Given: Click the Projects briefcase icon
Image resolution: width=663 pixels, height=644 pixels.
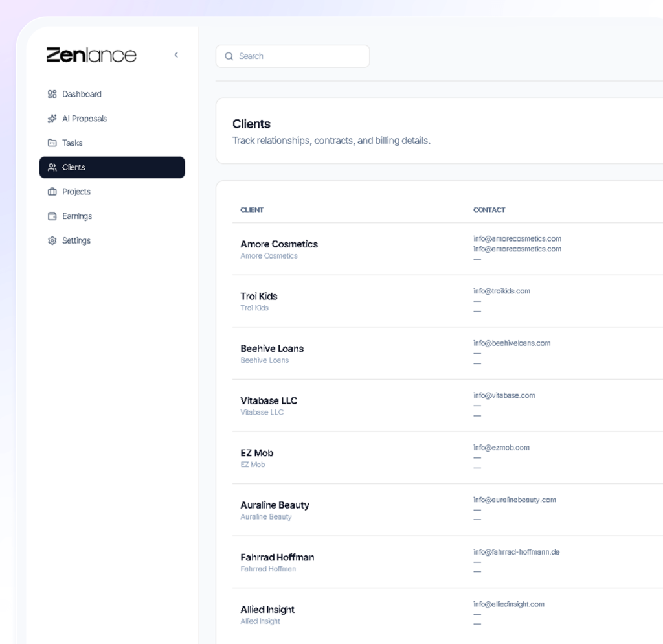Looking at the screenshot, I should point(52,192).
